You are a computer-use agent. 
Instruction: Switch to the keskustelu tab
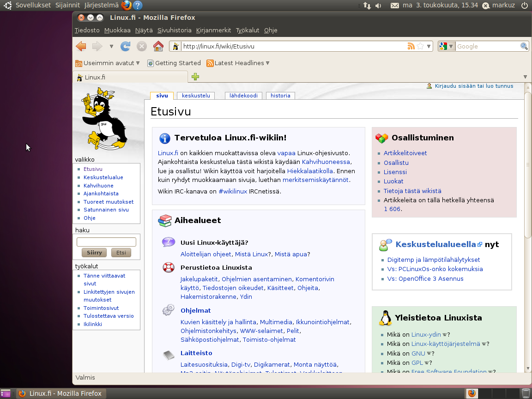(196, 96)
